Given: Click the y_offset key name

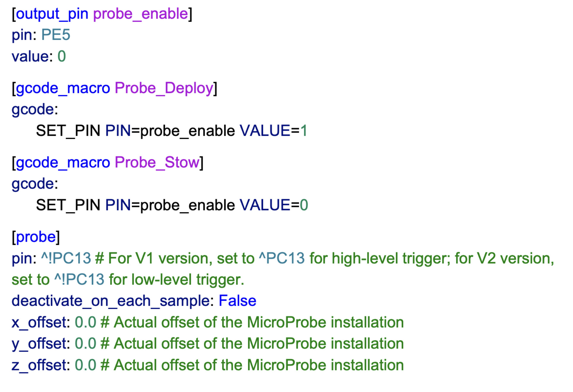Looking at the screenshot, I should pos(39,344).
